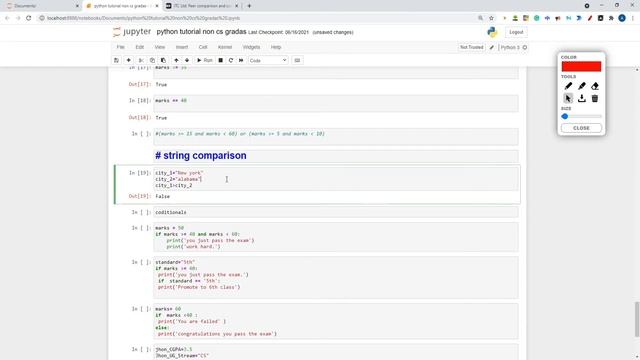640x360 pixels.
Task: Go back in browser history
Action: tap(7, 18)
